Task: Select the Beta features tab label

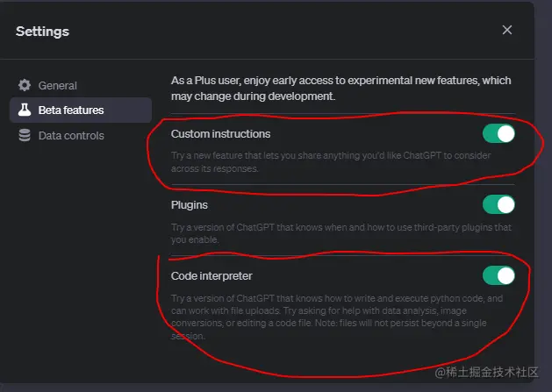Action: pos(71,110)
